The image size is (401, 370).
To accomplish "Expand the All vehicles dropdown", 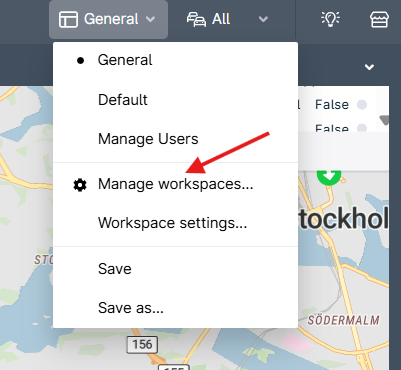I will [263, 19].
